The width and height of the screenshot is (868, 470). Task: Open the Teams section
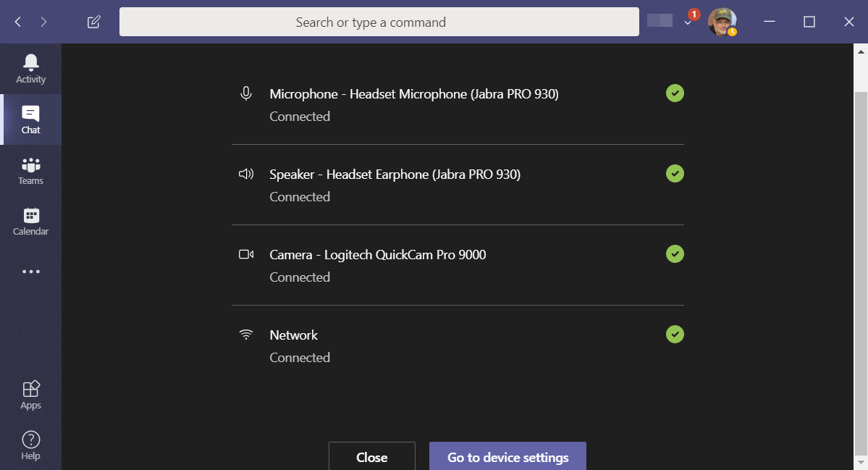click(x=30, y=169)
